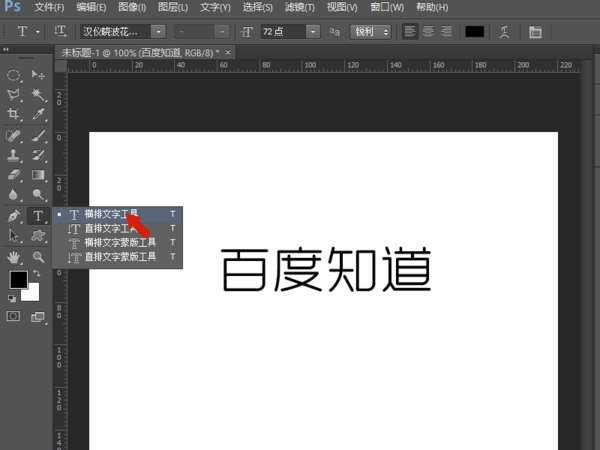This screenshot has height=450, width=600.
Task: Open the foreground color picker
Action: point(18,280)
